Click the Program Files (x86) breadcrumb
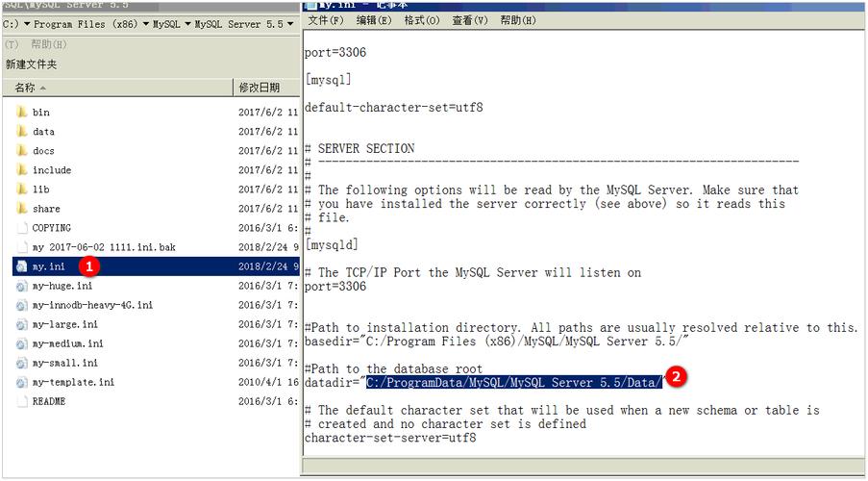This screenshot has width=868, height=481. click(x=86, y=24)
